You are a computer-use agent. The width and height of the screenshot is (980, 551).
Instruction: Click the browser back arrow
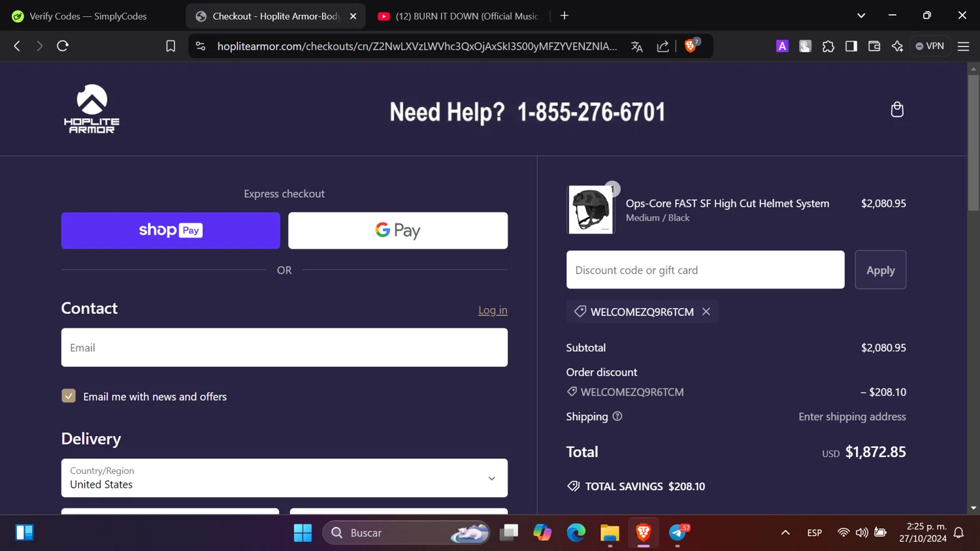coord(17,46)
